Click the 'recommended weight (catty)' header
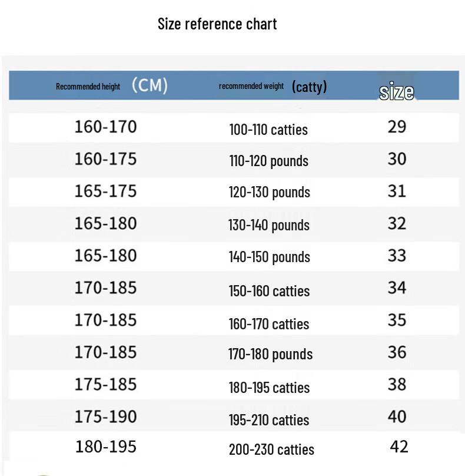Image resolution: width=465 pixels, height=476 pixels. point(273,87)
